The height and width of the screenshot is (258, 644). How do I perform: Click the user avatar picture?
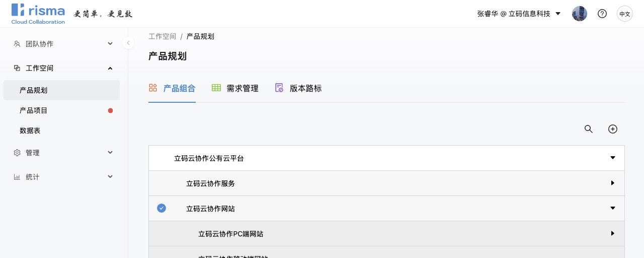tap(579, 14)
